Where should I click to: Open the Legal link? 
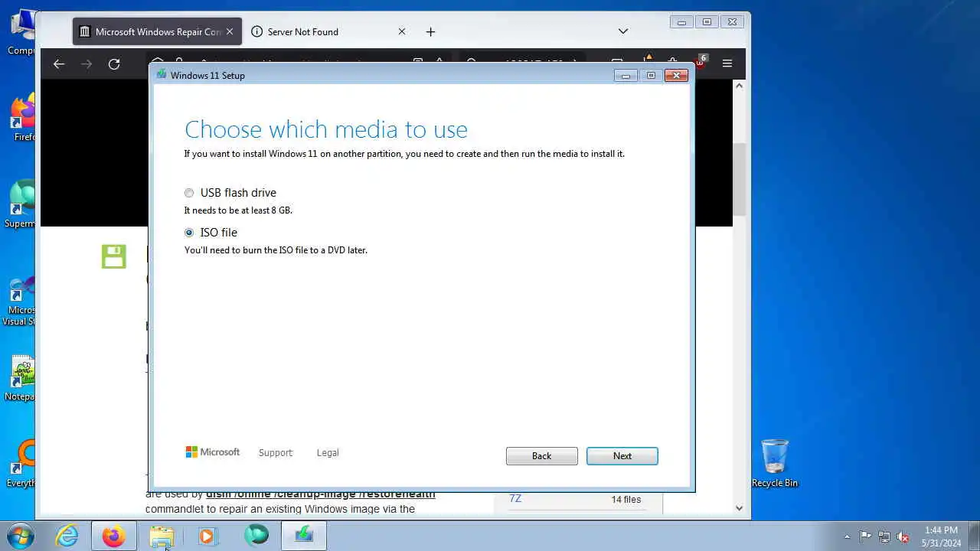pos(328,453)
